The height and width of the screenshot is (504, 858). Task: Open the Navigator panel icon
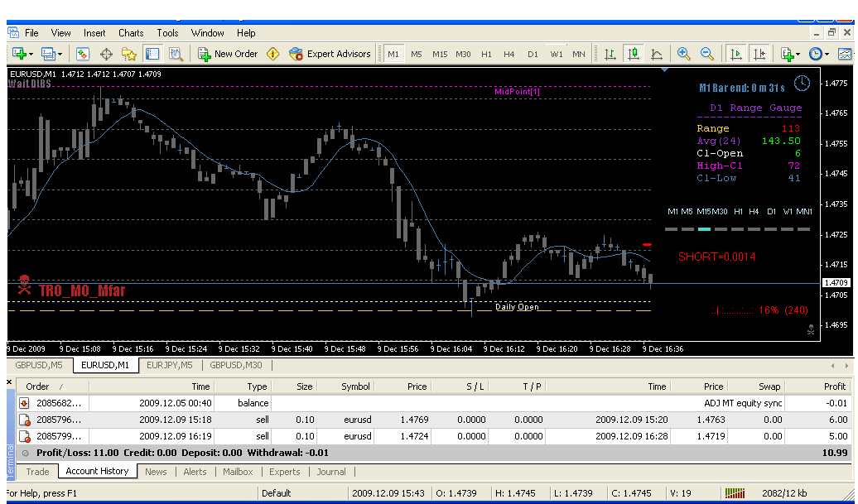129,54
